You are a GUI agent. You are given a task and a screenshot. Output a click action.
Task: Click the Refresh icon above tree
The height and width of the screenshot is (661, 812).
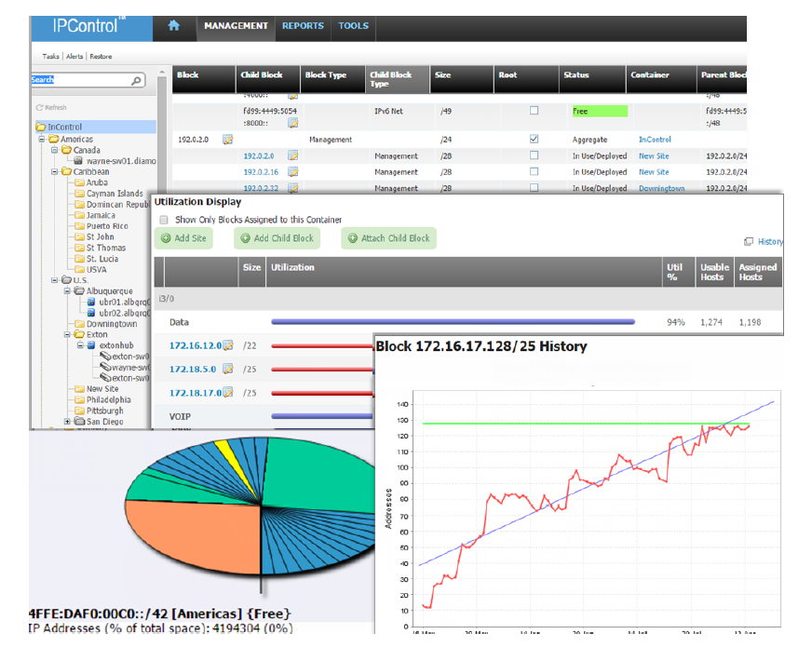click(x=37, y=108)
